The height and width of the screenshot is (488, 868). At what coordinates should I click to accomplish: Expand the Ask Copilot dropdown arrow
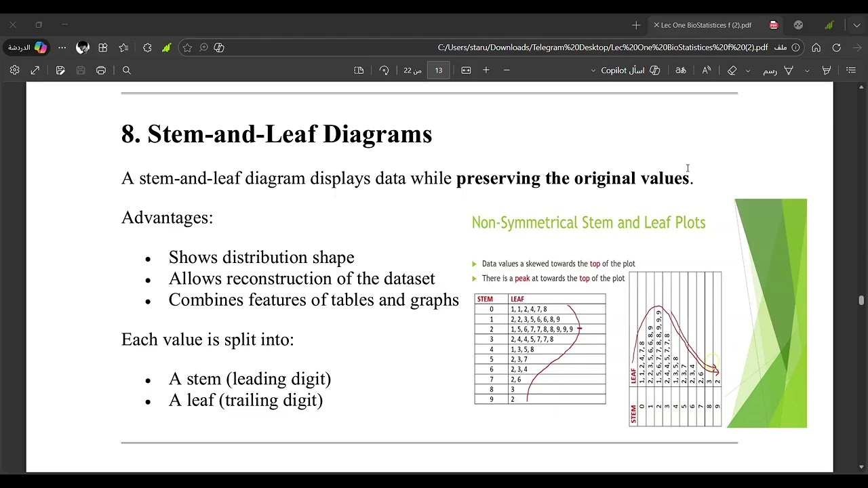coord(593,70)
